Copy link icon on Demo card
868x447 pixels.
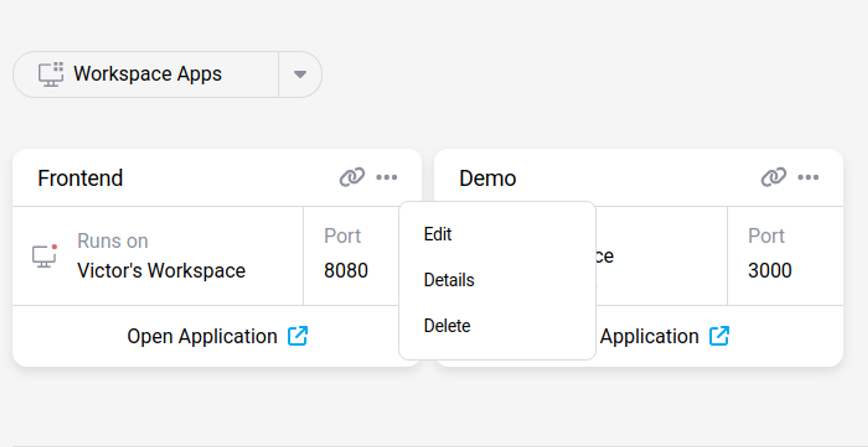pyautogui.click(x=773, y=177)
